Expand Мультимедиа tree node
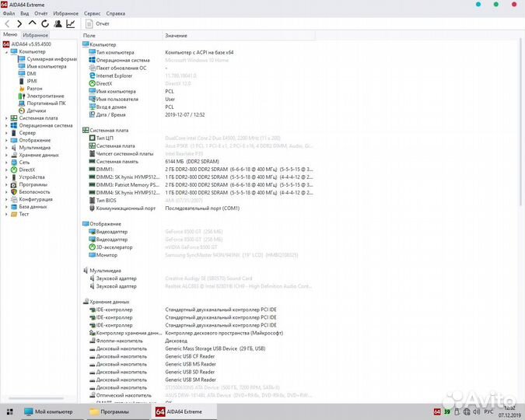The height and width of the screenshot is (420, 525). (x=6, y=148)
